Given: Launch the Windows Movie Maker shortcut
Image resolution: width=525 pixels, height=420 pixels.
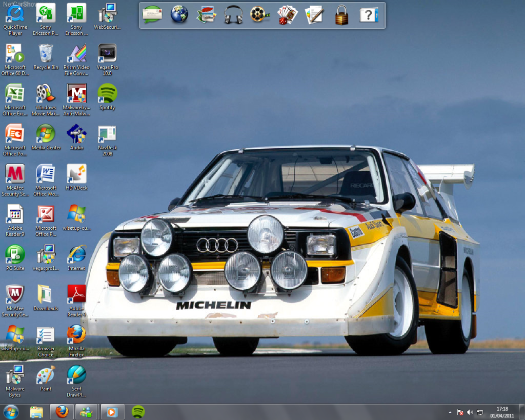Looking at the screenshot, I should coord(46,101).
